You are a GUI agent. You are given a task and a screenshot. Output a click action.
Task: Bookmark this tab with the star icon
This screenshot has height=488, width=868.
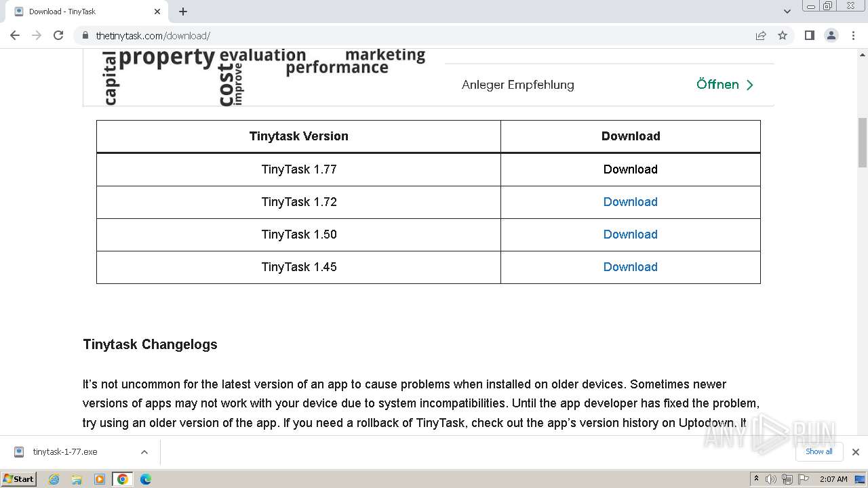(x=783, y=35)
